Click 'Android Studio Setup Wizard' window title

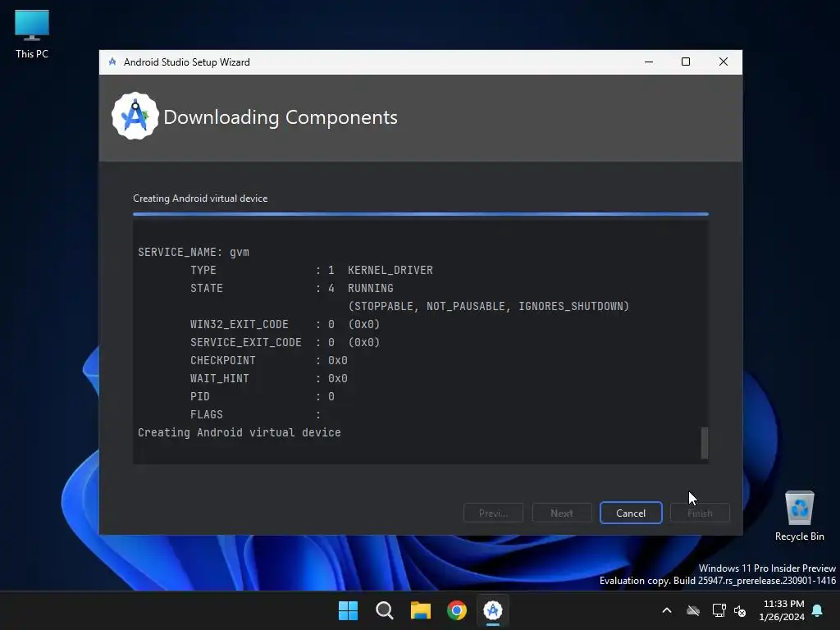(186, 62)
